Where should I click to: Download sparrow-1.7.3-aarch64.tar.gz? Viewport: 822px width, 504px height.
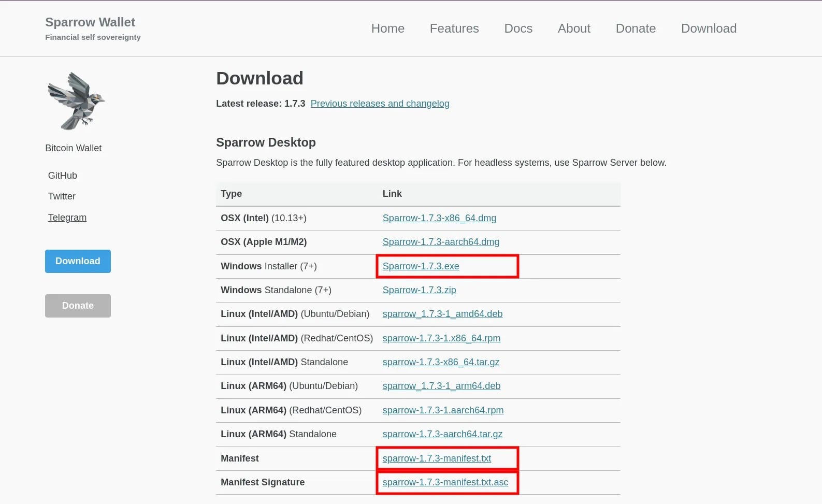click(442, 434)
